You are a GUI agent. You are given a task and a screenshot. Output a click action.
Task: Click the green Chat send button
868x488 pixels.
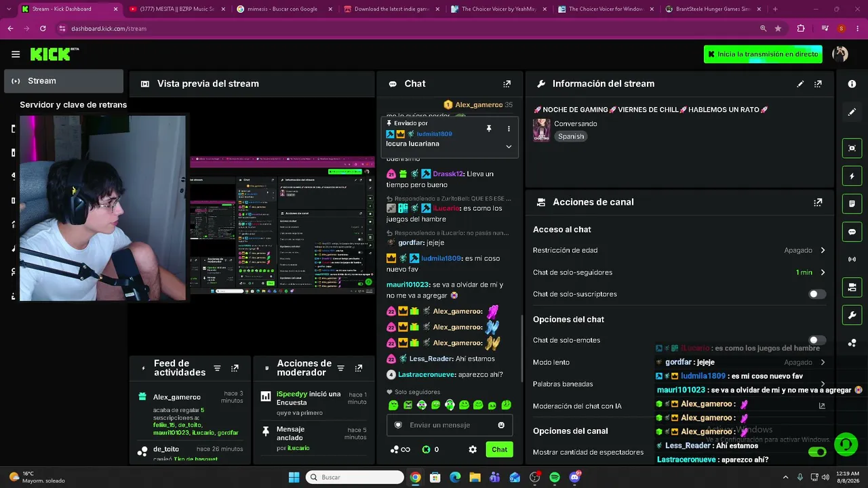click(499, 449)
